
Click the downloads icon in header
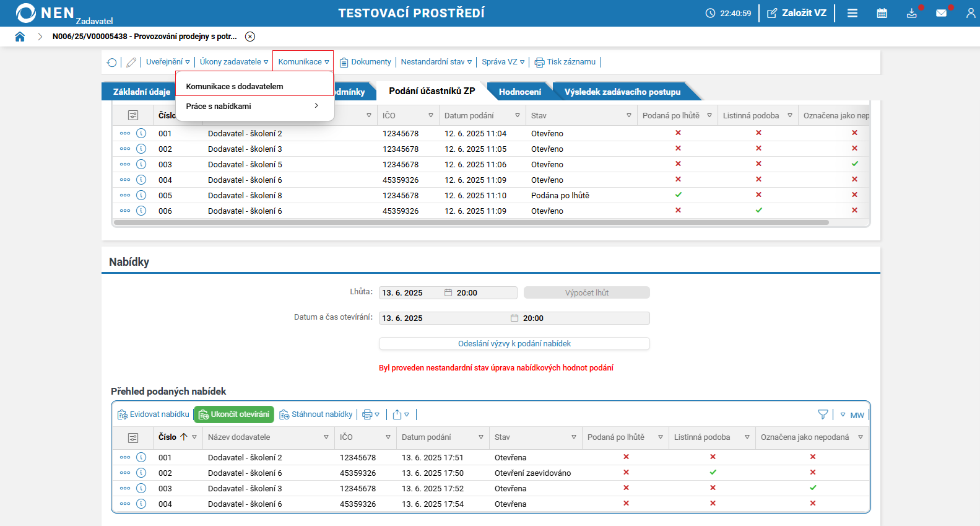coord(911,13)
